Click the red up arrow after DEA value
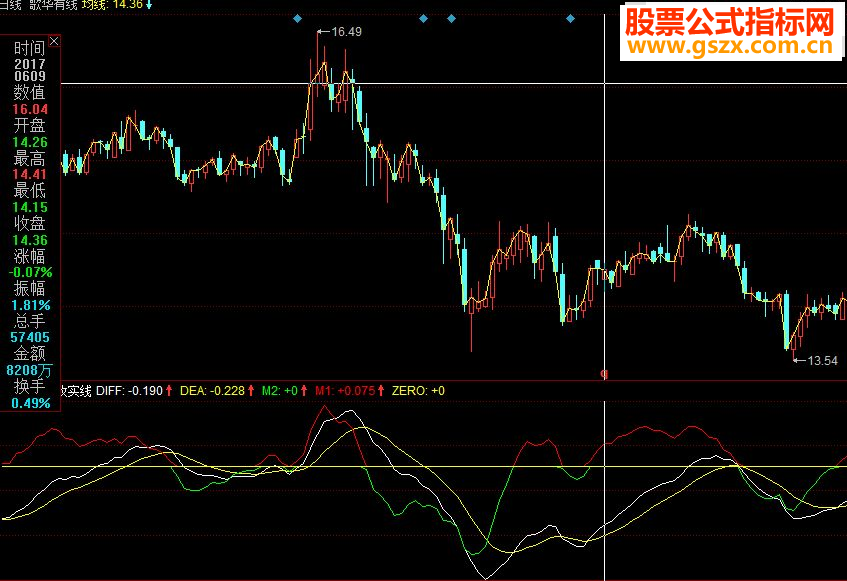 (251, 390)
